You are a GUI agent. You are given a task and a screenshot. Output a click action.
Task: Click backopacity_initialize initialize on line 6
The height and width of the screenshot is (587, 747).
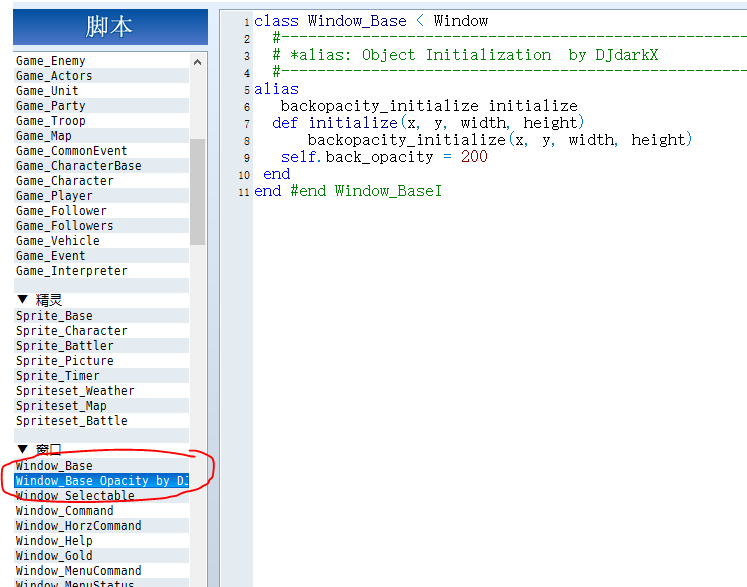pyautogui.click(x=429, y=106)
